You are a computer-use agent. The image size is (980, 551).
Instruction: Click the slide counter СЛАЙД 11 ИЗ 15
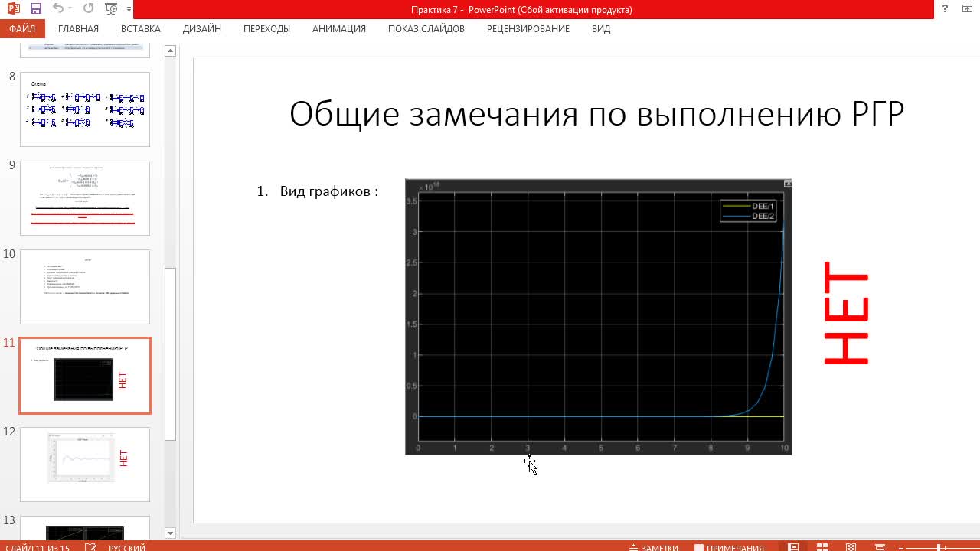(38, 546)
